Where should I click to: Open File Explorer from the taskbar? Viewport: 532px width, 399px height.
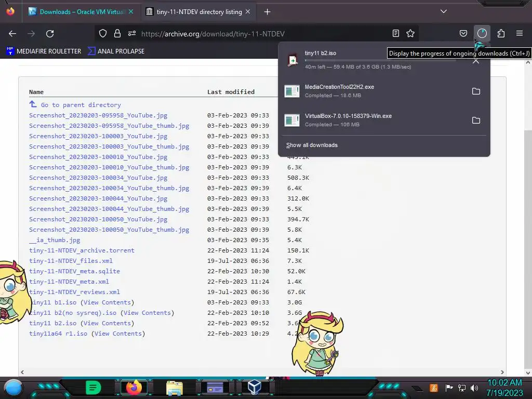pyautogui.click(x=175, y=388)
